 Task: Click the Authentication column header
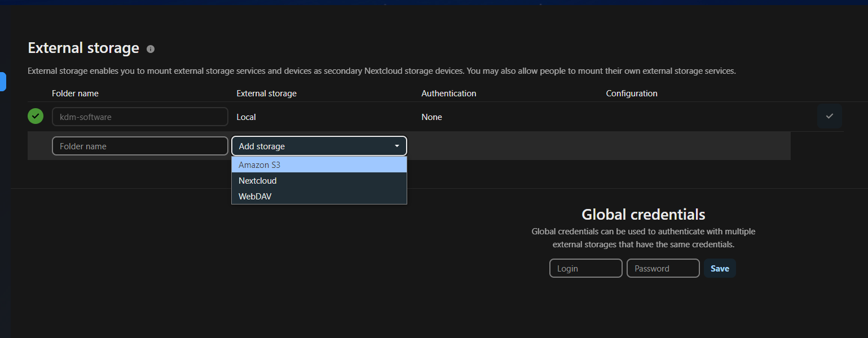[x=448, y=94]
